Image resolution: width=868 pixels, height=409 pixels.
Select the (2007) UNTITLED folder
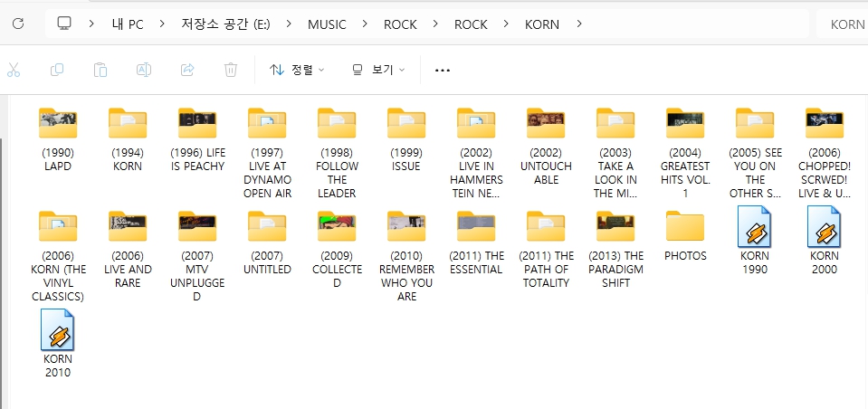(267, 243)
